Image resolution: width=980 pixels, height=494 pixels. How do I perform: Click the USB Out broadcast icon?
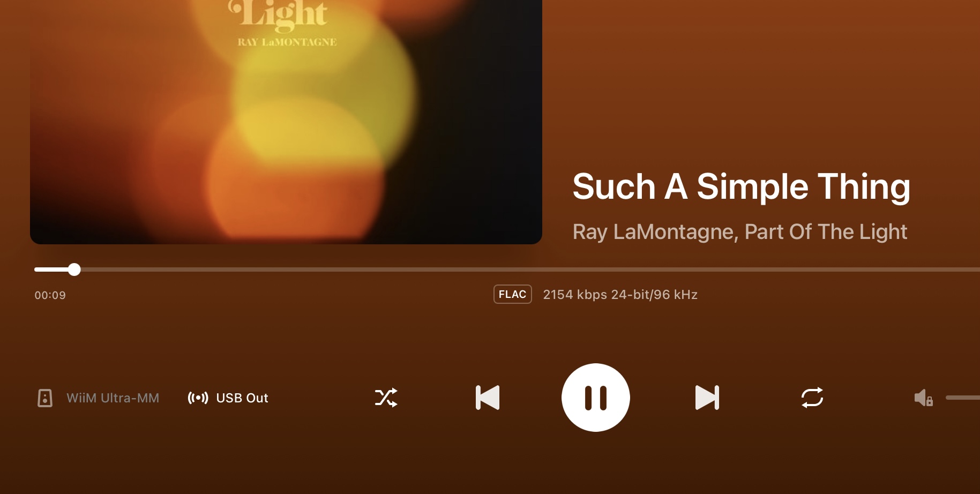[x=198, y=398]
